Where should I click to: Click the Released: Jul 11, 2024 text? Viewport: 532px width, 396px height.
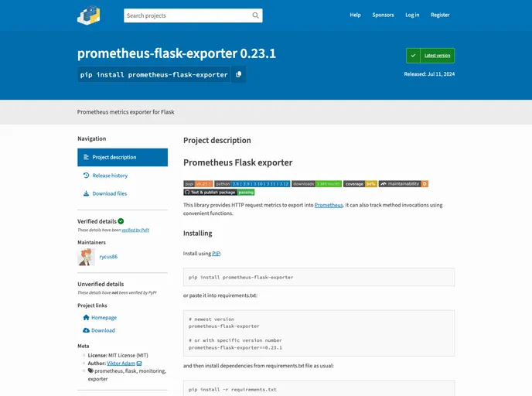point(429,74)
